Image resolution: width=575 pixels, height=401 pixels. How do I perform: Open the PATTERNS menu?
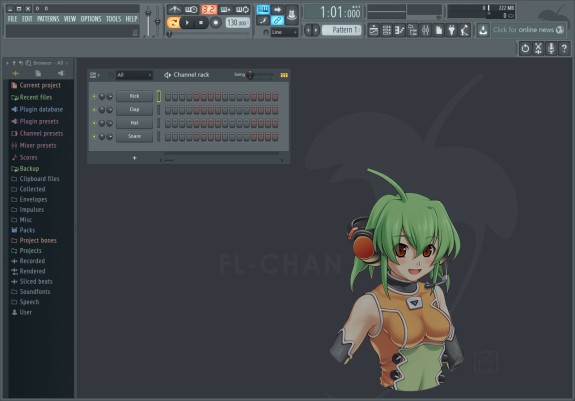pyautogui.click(x=48, y=19)
